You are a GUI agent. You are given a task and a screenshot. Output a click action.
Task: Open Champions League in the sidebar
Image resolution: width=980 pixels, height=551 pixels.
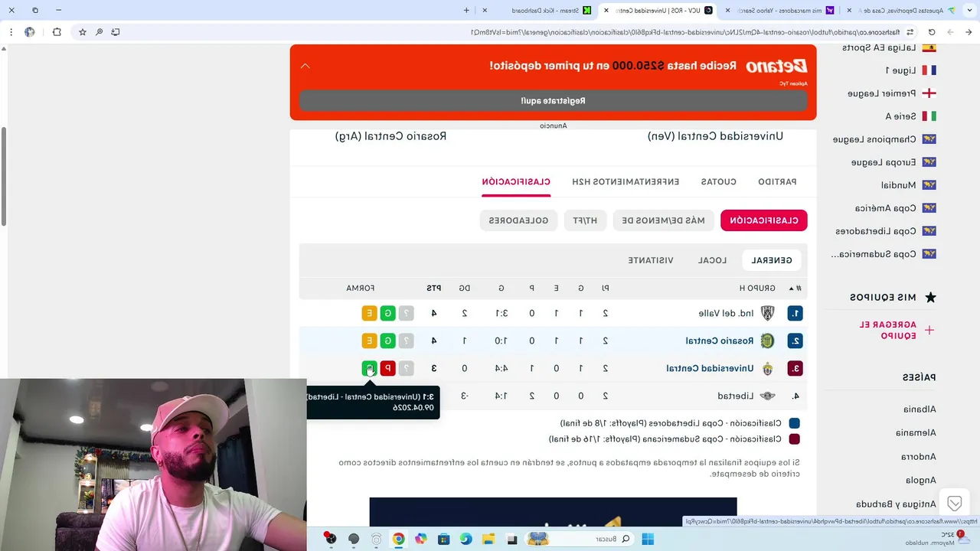[874, 139]
